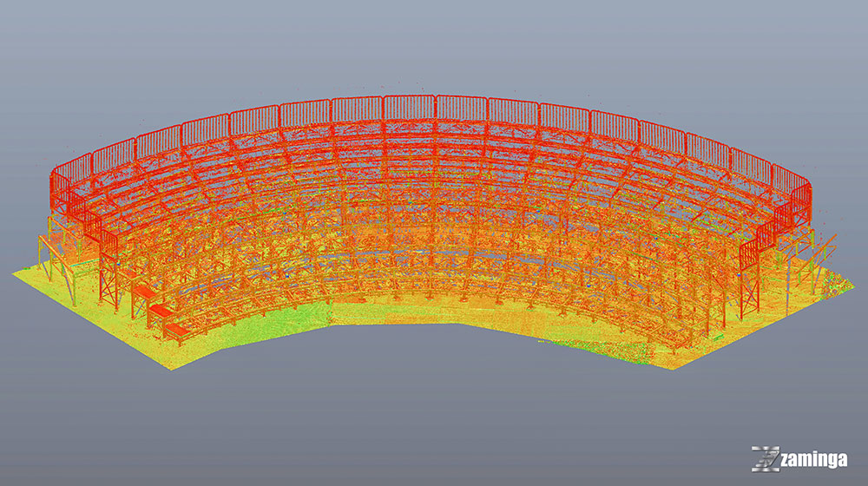The width and height of the screenshot is (868, 486).
Task: Select the front-left ground plane corner
Action: click(169, 369)
